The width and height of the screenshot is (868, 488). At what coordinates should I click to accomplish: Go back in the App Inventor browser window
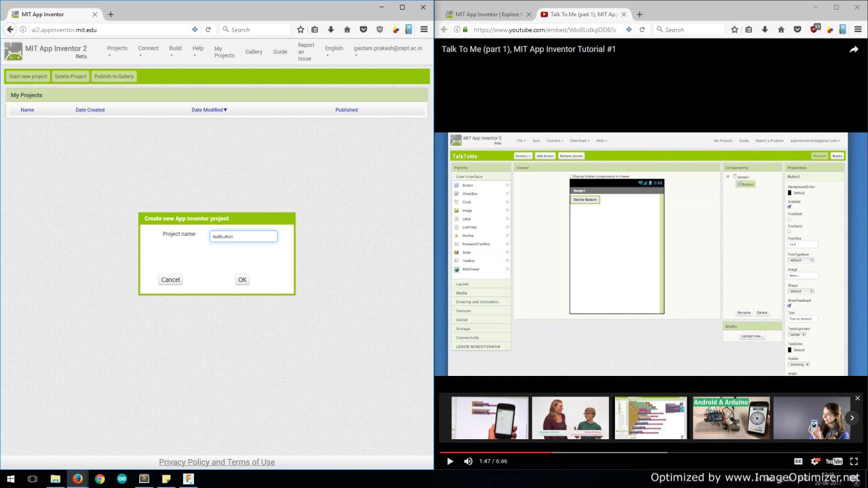(10, 30)
